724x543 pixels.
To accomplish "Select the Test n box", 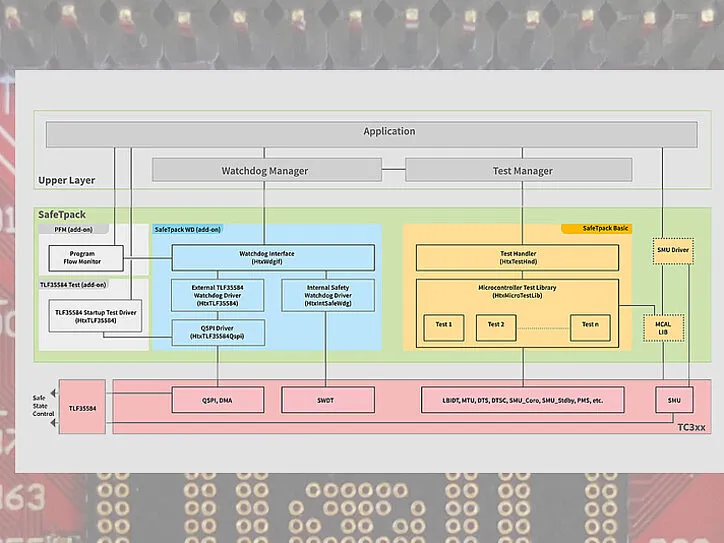I will pyautogui.click(x=590, y=328).
